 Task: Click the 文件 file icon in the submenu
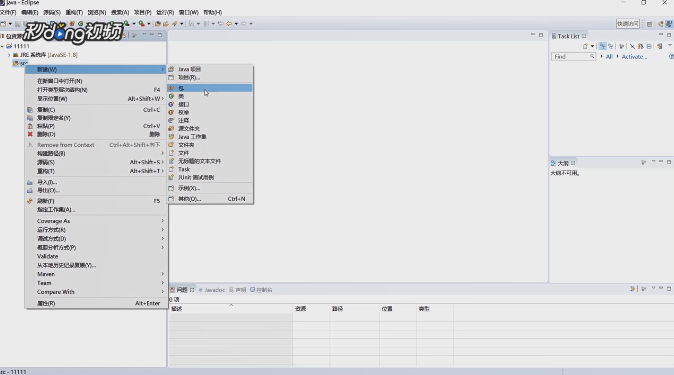click(x=171, y=153)
